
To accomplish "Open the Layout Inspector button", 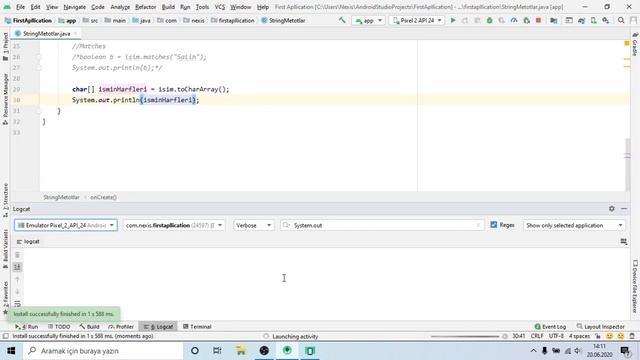I will 601,327.
